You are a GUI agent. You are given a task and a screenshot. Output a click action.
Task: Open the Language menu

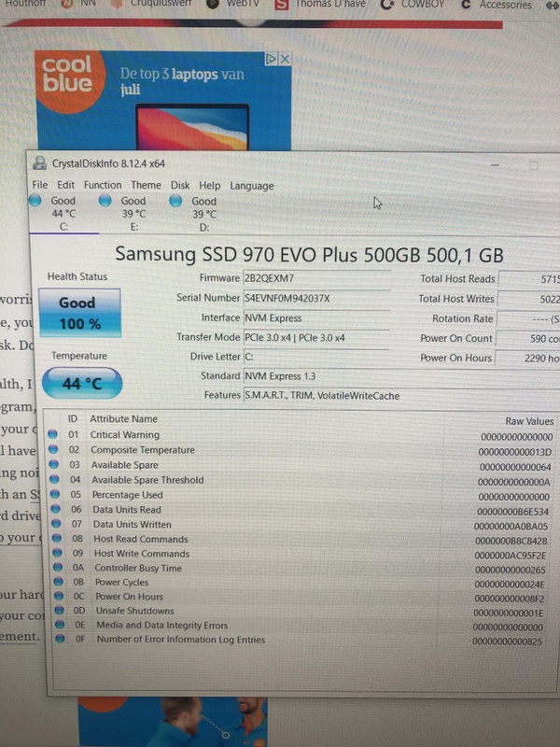(x=251, y=186)
